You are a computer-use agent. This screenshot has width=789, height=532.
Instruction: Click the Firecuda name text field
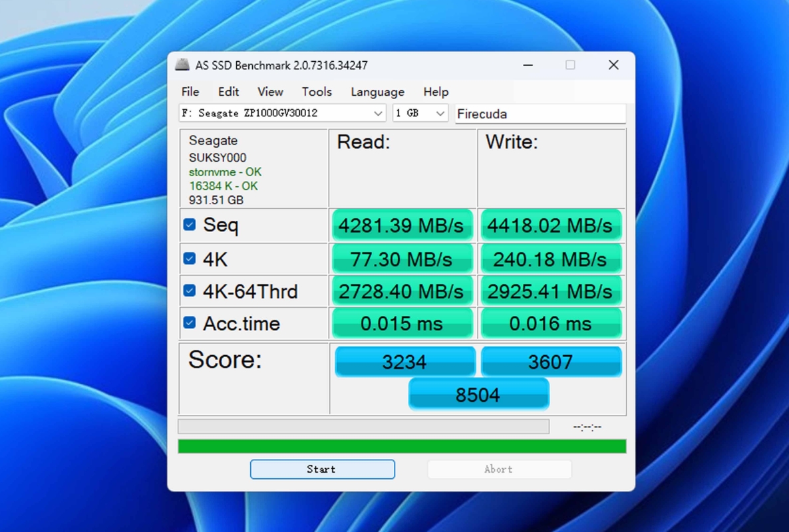(540, 114)
